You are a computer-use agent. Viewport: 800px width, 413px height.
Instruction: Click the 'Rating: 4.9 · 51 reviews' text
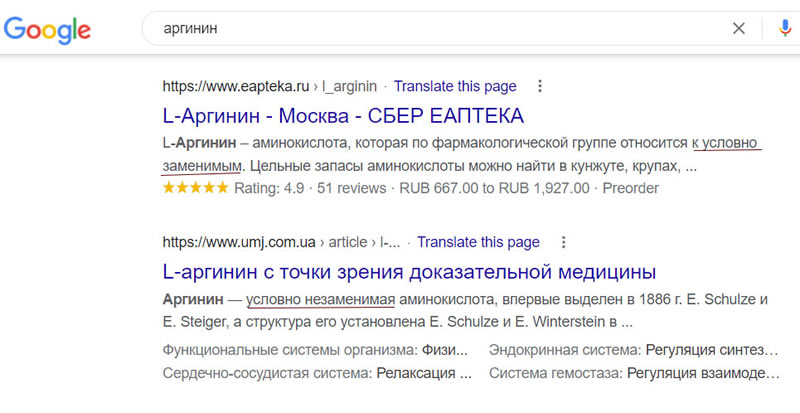point(310,188)
